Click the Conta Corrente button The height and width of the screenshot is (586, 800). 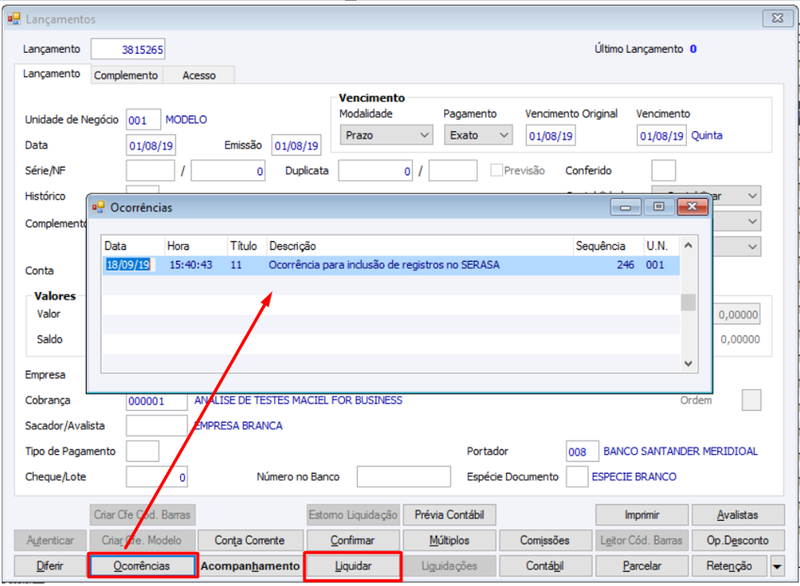(249, 540)
